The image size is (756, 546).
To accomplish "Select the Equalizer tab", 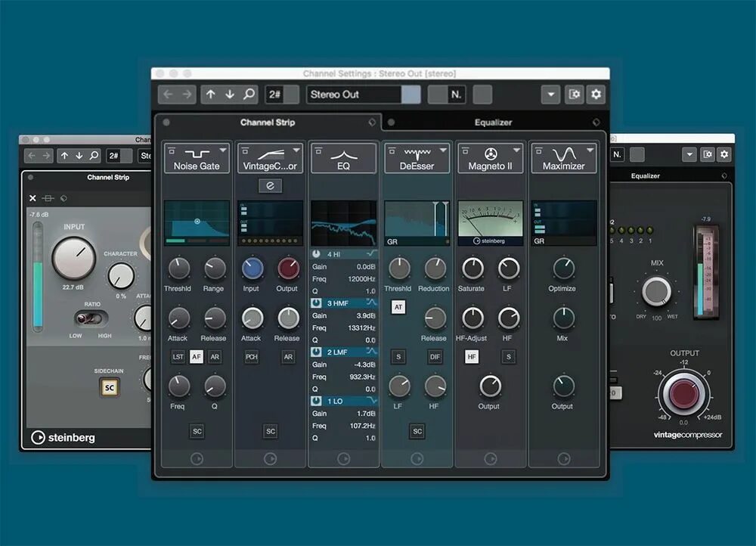I will pos(493,123).
